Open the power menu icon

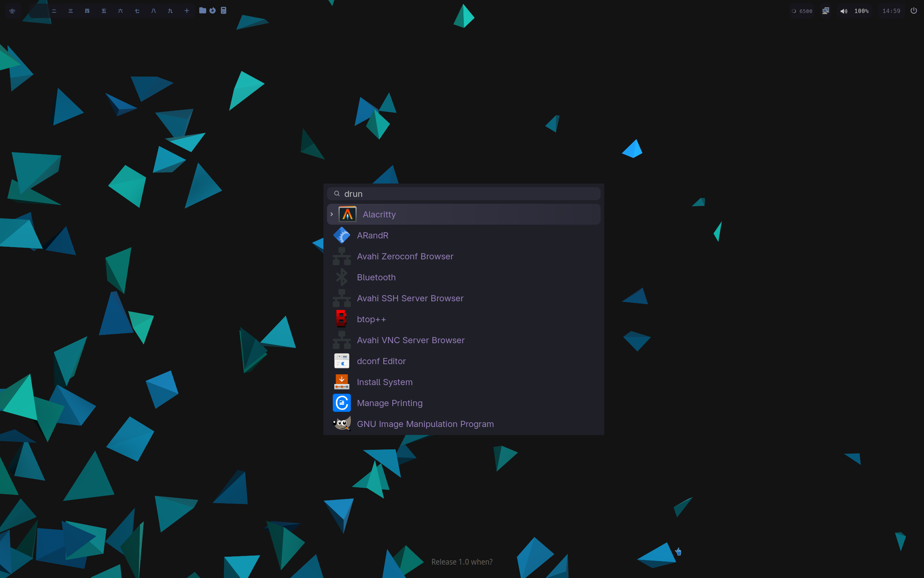[x=914, y=11]
